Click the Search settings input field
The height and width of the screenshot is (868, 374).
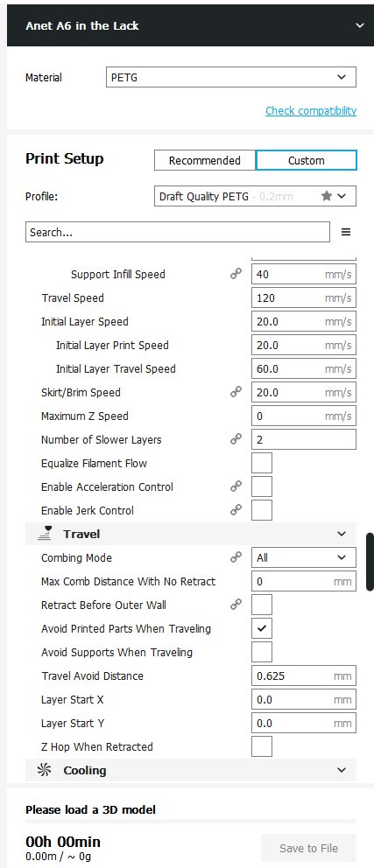pos(177,233)
